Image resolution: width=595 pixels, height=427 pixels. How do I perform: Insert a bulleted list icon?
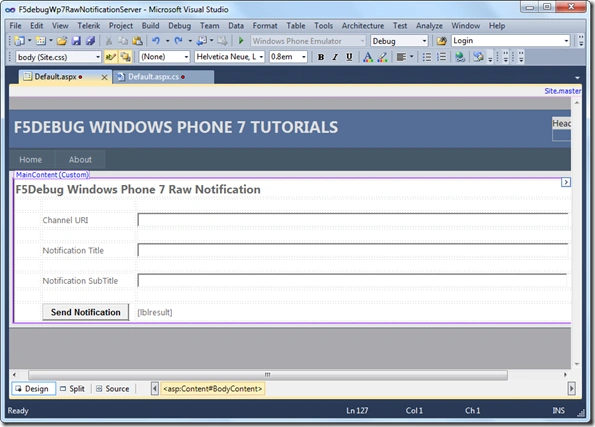pyautogui.click(x=427, y=57)
